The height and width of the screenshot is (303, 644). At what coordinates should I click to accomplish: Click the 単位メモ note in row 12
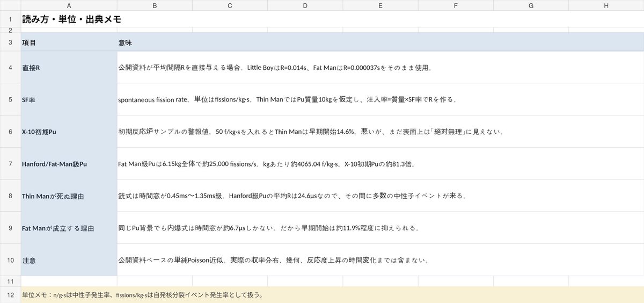332,295
